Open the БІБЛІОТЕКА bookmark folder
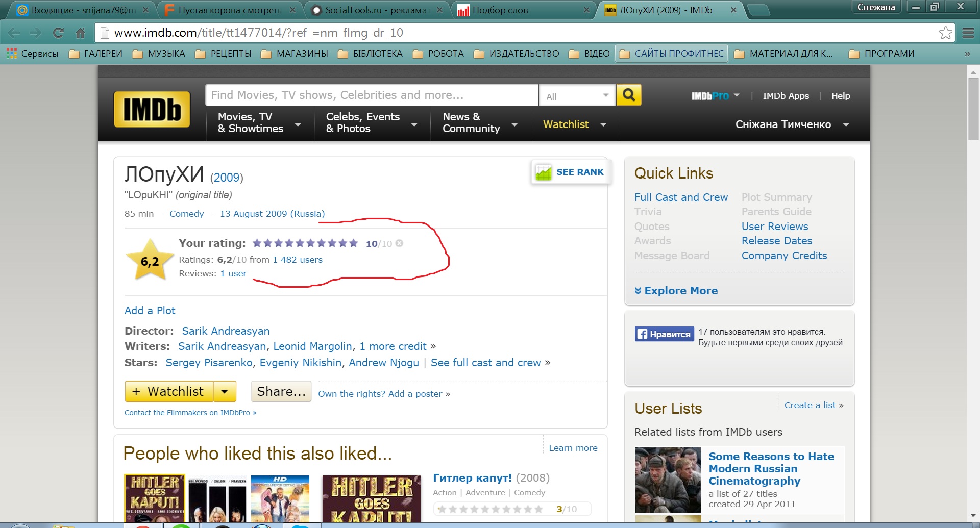 370,54
